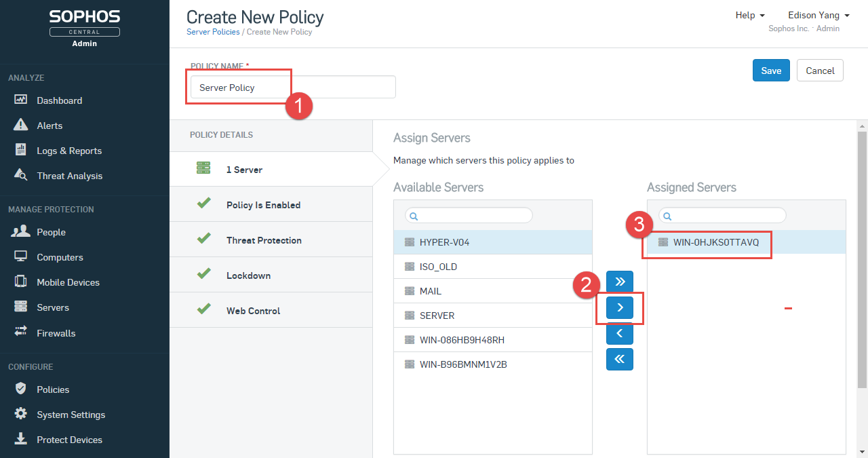The height and width of the screenshot is (458, 868).
Task: Assign selected server with right arrow button
Action: pyautogui.click(x=620, y=307)
